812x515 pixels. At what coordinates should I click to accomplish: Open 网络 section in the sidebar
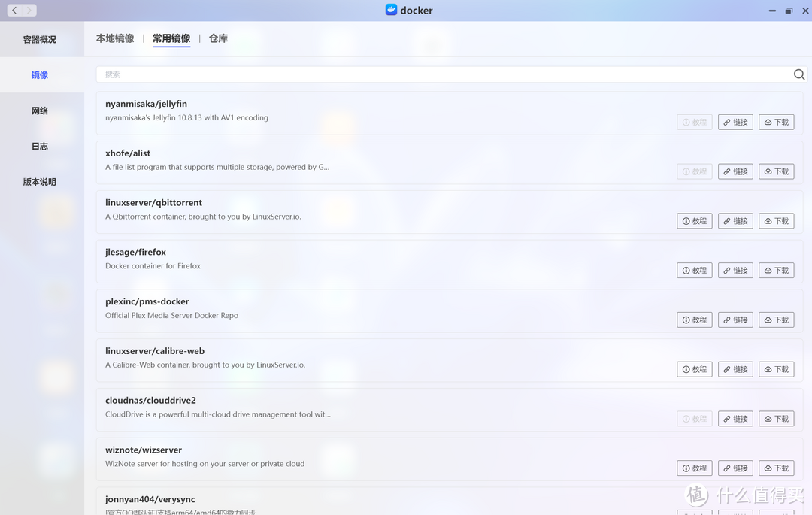(x=40, y=111)
